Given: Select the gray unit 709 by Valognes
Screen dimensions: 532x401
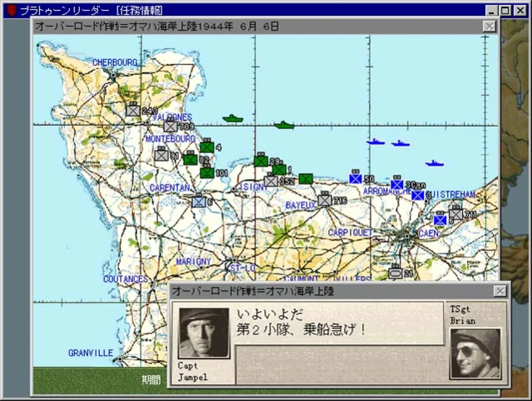Looking at the screenshot, I should point(170,126).
